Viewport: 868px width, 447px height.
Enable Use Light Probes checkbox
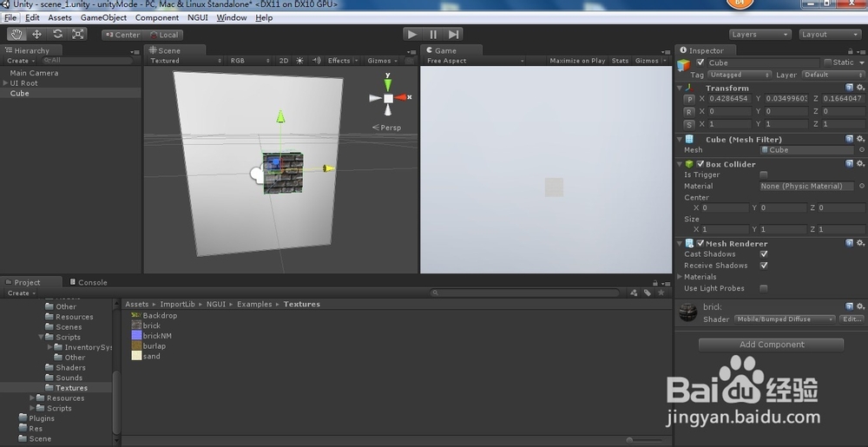click(763, 288)
